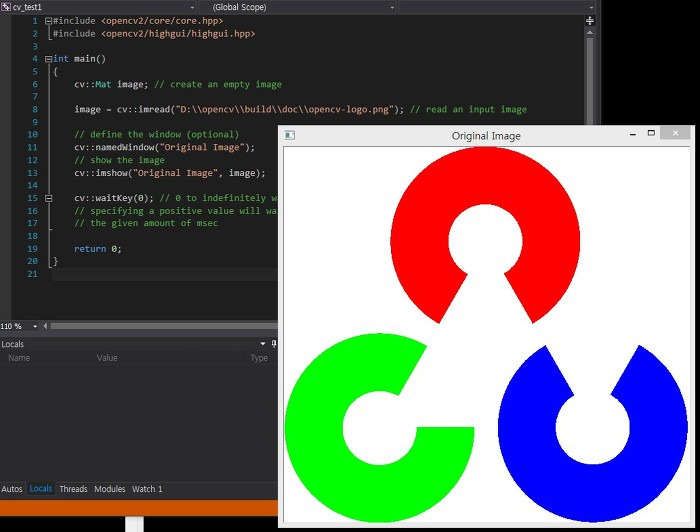This screenshot has width=700, height=532.
Task: Switch to the Modules tab
Action: 110,489
